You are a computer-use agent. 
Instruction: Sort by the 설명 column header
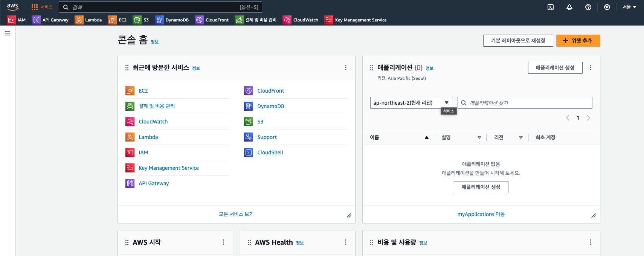tap(461, 137)
